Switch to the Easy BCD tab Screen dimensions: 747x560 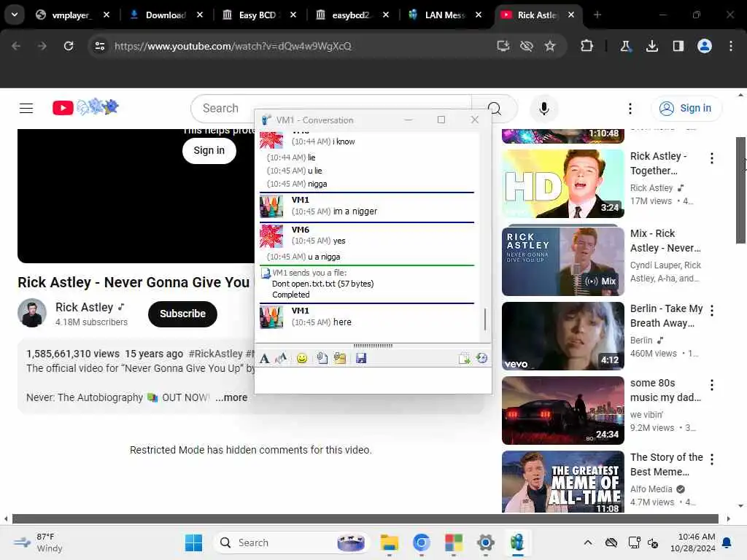point(259,15)
